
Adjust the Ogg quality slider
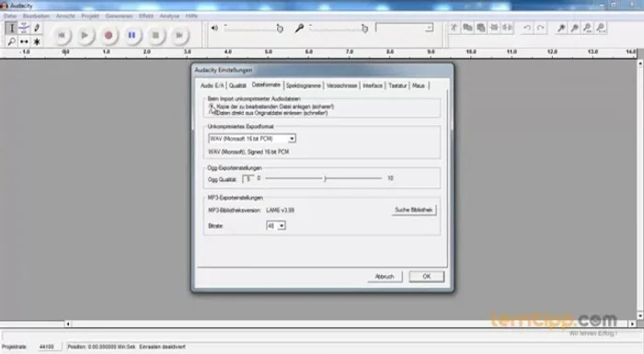pos(325,178)
